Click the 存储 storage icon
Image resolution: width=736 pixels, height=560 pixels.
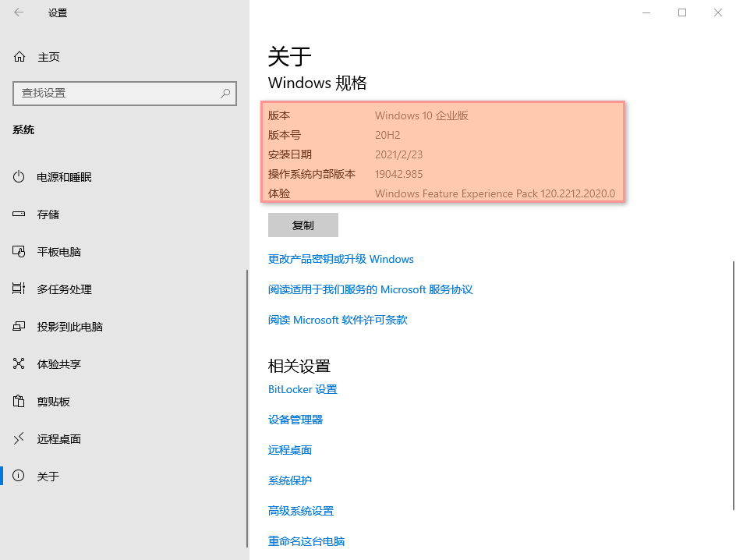tap(19, 214)
